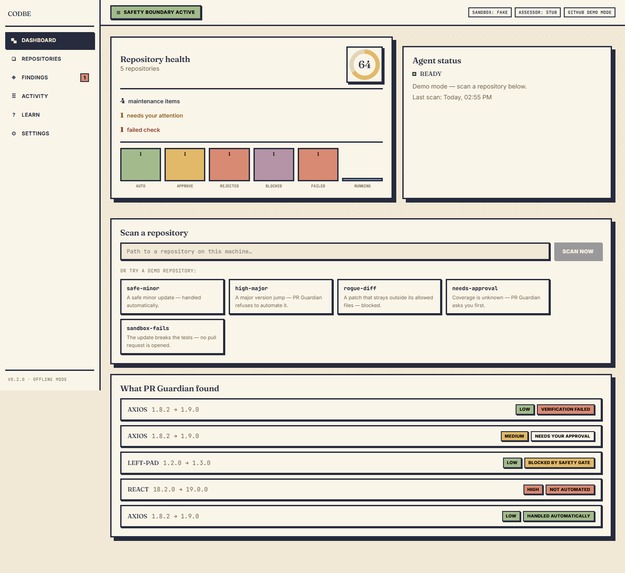Open the Activity page
The width and height of the screenshot is (625, 573).
point(50,96)
